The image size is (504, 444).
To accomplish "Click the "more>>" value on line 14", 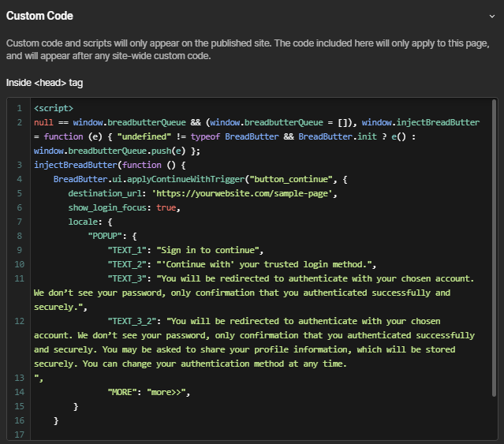I will pyautogui.click(x=166, y=392).
